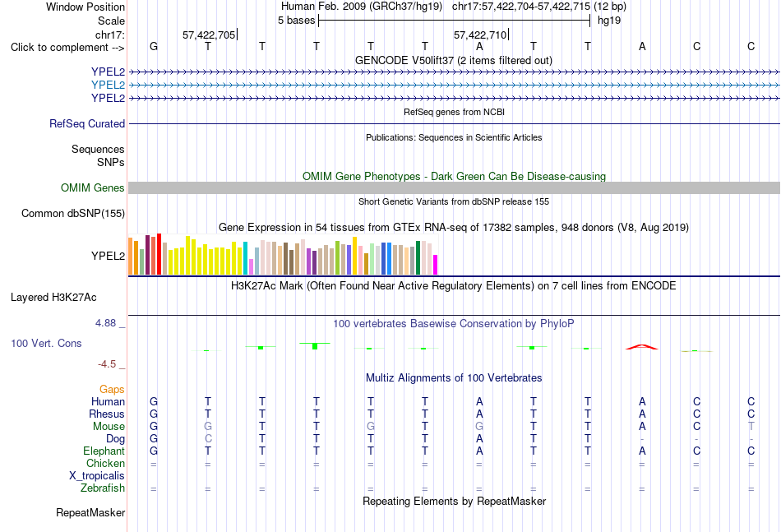The image size is (781, 532).
Task: Click the Scale label in the ruler
Action: click(x=111, y=21)
